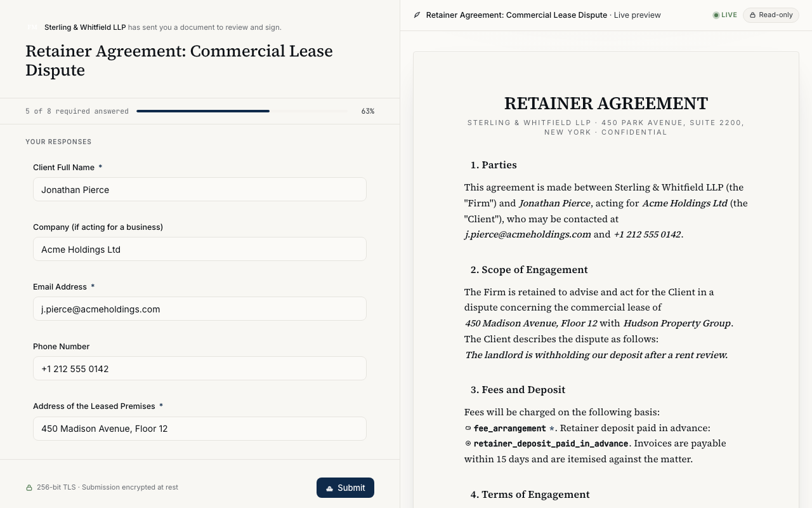Viewport: 812px width, 508px height.
Task: Click the preview header 'Retainer Agreement: Commercial Lease Dispute' title
Action: point(516,15)
